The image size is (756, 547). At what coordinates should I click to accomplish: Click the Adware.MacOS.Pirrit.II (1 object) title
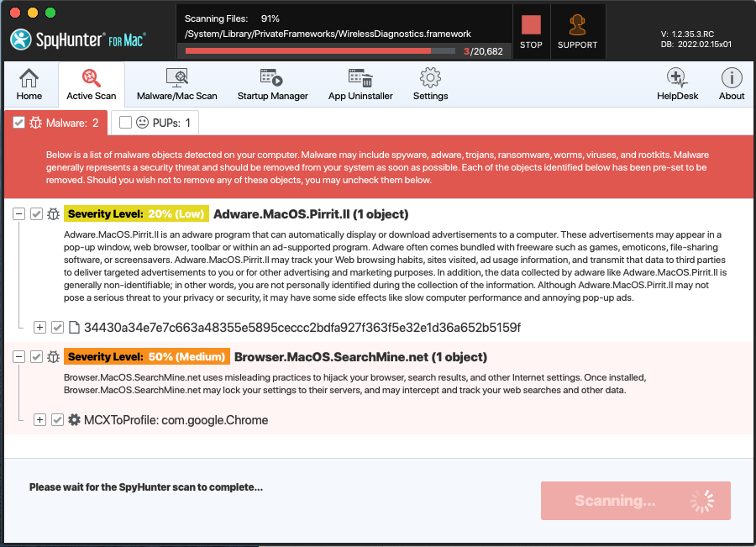pyautogui.click(x=311, y=214)
